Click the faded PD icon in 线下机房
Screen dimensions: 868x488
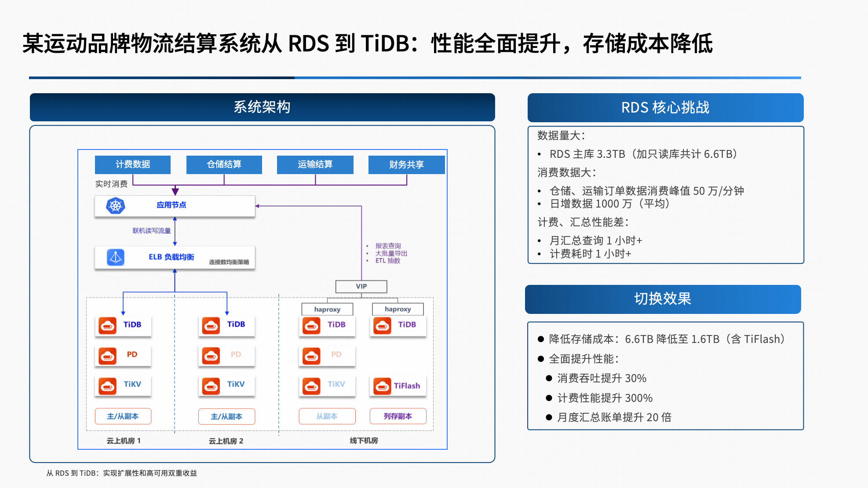pyautogui.click(x=311, y=355)
